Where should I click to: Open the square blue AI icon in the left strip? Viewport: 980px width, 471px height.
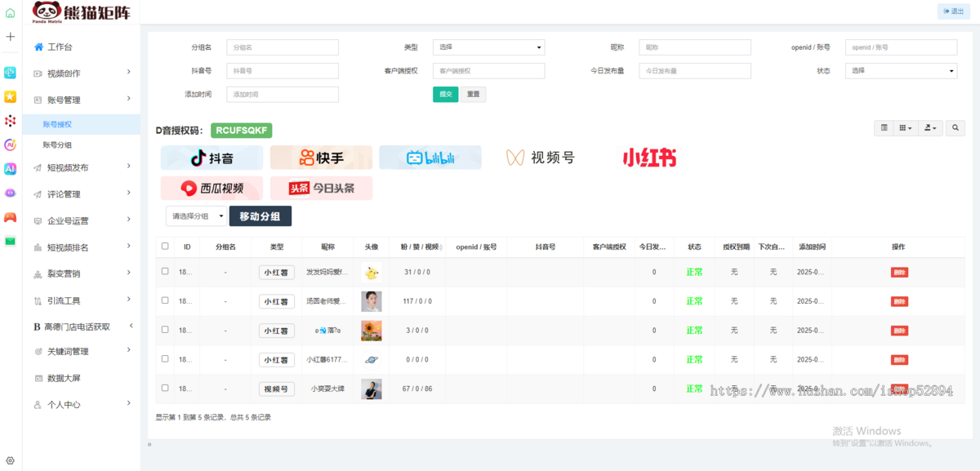tap(10, 169)
